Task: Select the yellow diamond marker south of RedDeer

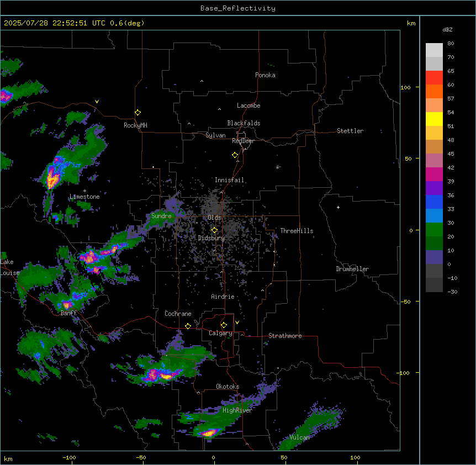Action: point(235,155)
